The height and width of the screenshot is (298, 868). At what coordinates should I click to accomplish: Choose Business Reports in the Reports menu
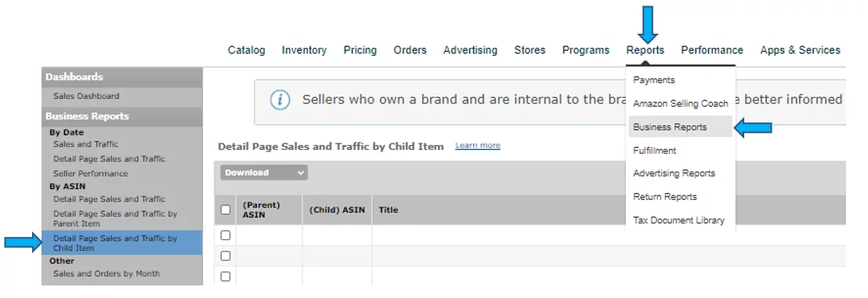point(680,127)
